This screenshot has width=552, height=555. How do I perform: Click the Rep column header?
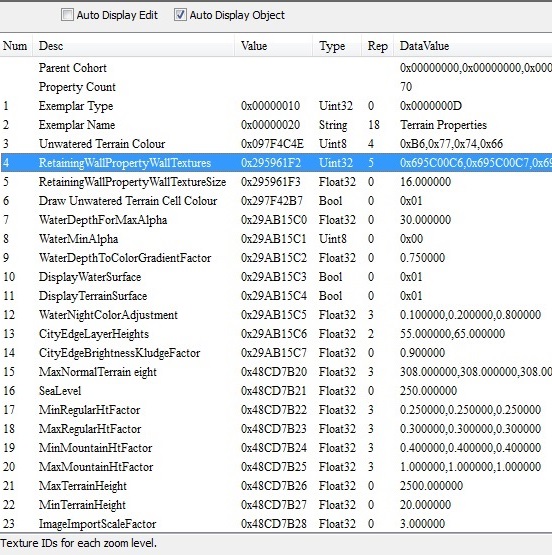tap(378, 46)
